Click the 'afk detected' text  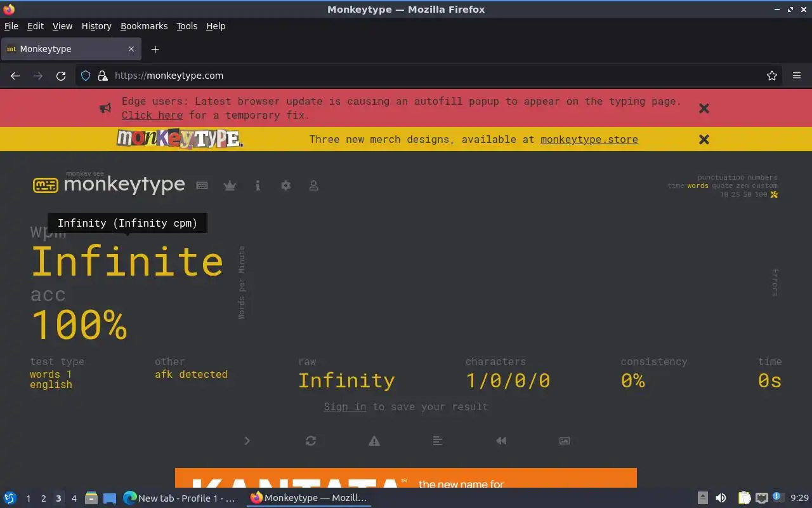point(191,375)
